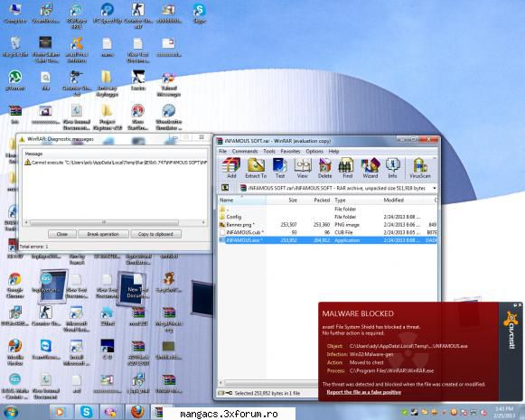Open the Computer desktop icon
The image size is (525, 420).
coord(14,14)
